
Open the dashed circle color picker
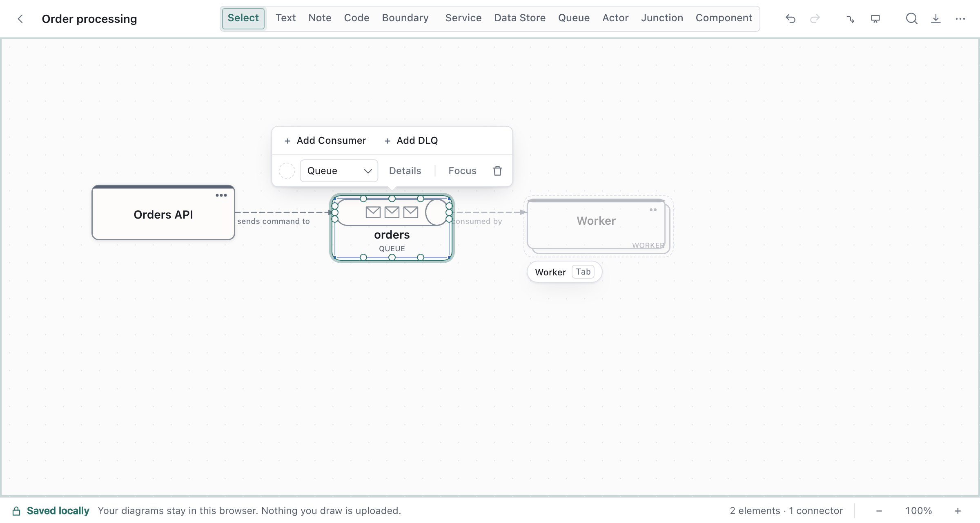[287, 171]
